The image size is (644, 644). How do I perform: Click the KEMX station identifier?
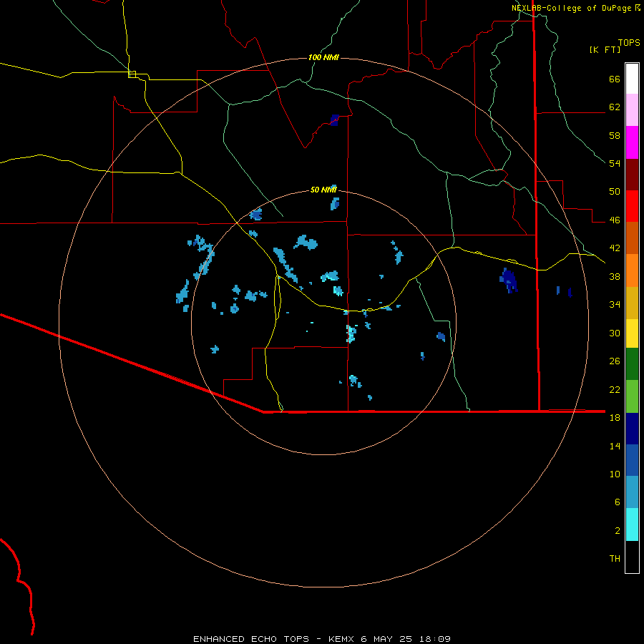[341, 639]
